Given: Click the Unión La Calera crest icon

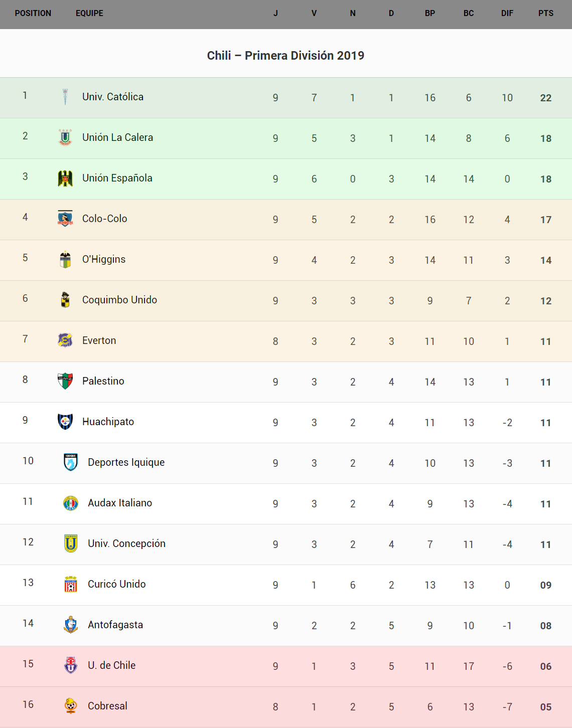Looking at the screenshot, I should 65,137.
